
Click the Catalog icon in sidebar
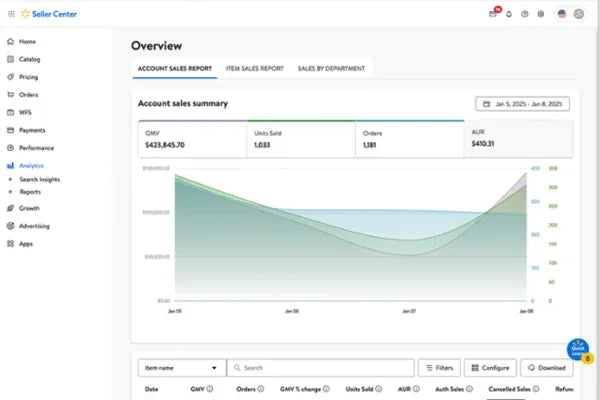10,59
